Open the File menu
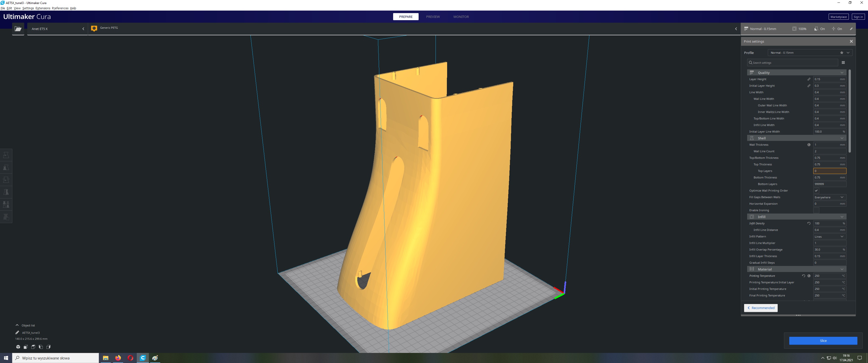Screen dimensions: 868x363 [3, 8]
